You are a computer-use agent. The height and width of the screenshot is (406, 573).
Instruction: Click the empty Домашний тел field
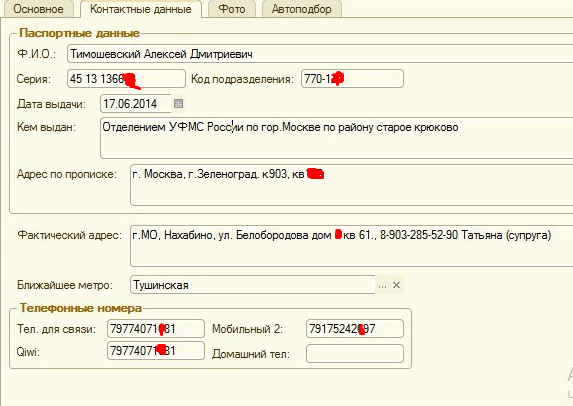pyautogui.click(x=355, y=353)
